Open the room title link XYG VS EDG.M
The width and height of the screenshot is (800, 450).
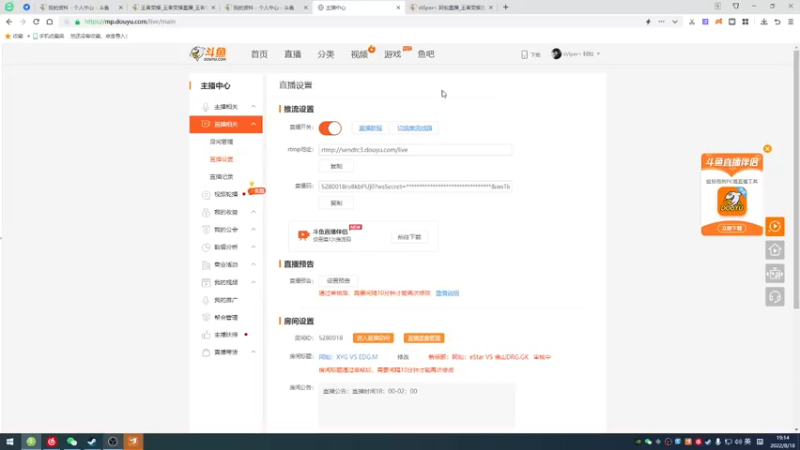pyautogui.click(x=348, y=357)
